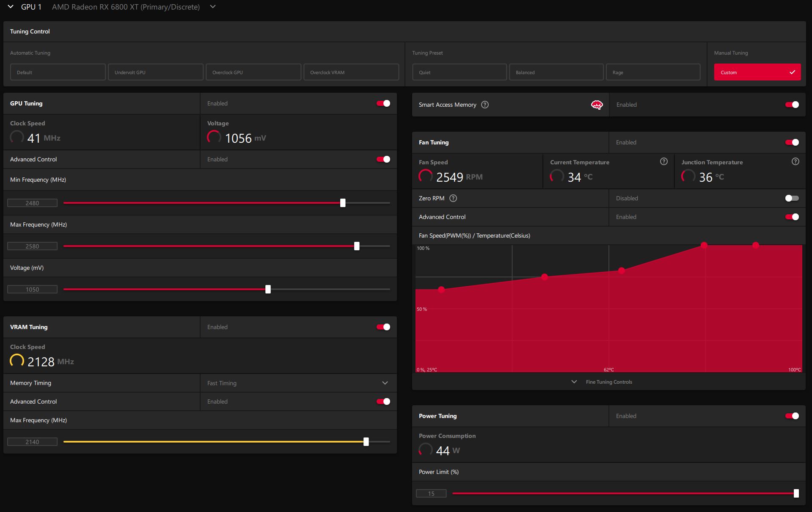This screenshot has height=512, width=812.
Task: Toggle the GPU Tuning switch off
Action: click(383, 103)
